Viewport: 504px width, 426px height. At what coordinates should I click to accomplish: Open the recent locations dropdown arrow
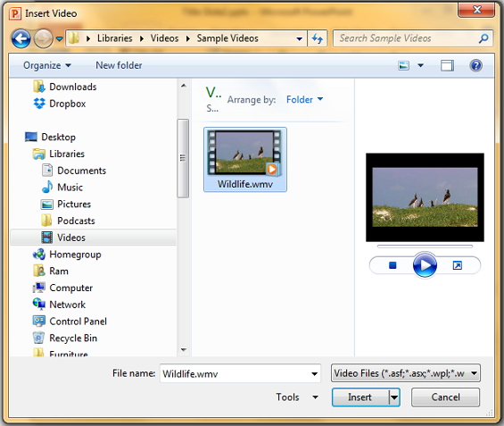click(59, 39)
